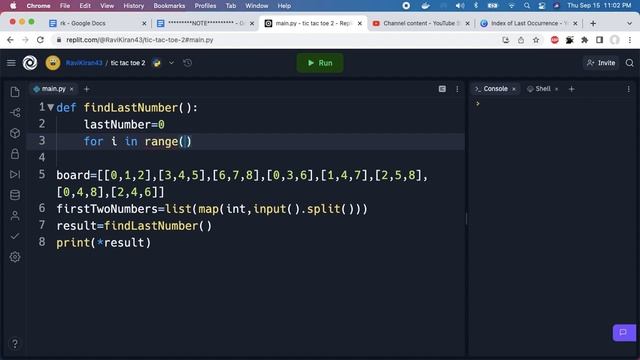
Task: Share this page icon in address bar
Action: [521, 40]
